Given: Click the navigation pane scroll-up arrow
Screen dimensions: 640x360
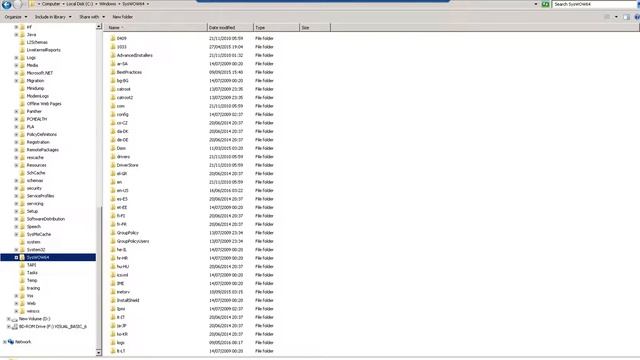Looking at the screenshot, I should click(x=99, y=27).
